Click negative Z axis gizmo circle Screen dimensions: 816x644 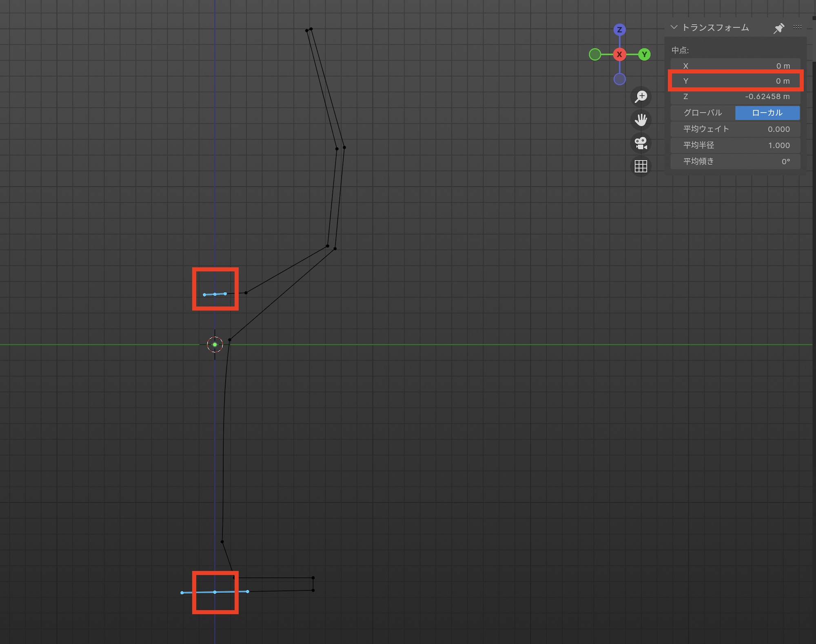(619, 79)
